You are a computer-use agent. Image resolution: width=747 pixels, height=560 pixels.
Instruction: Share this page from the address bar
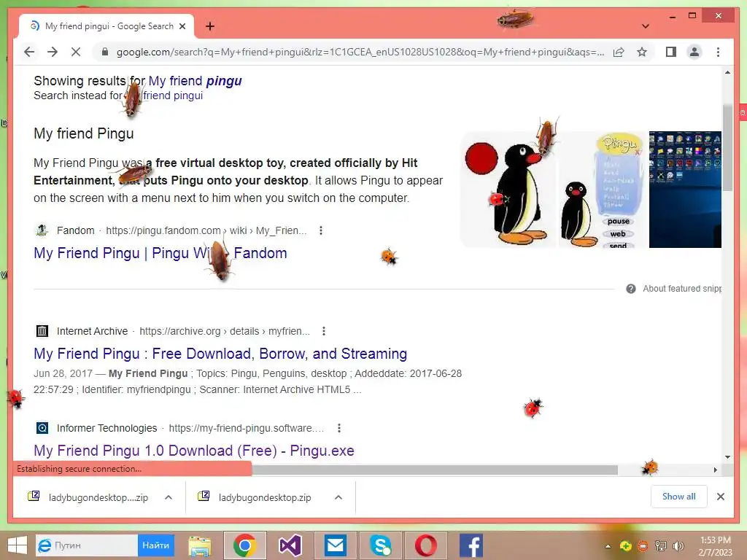tap(619, 52)
